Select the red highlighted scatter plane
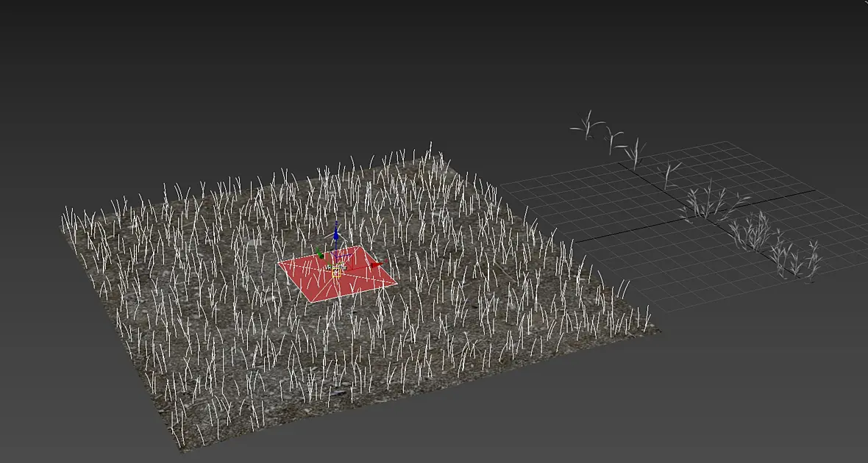This screenshot has height=463, width=868. click(x=337, y=274)
